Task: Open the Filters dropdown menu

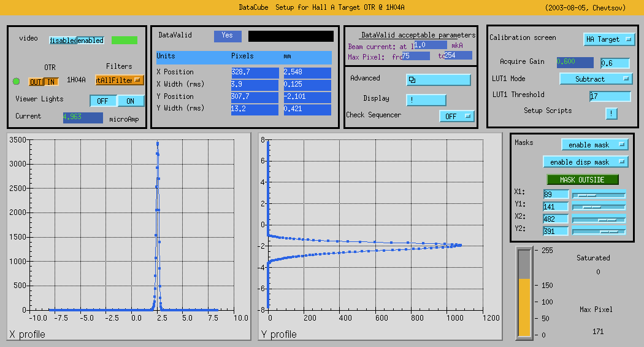Action: [120, 80]
